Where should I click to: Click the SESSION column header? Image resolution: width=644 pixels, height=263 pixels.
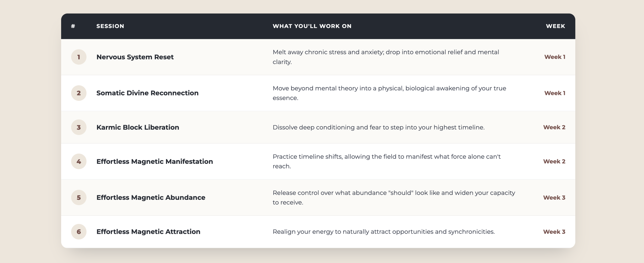pyautogui.click(x=110, y=26)
